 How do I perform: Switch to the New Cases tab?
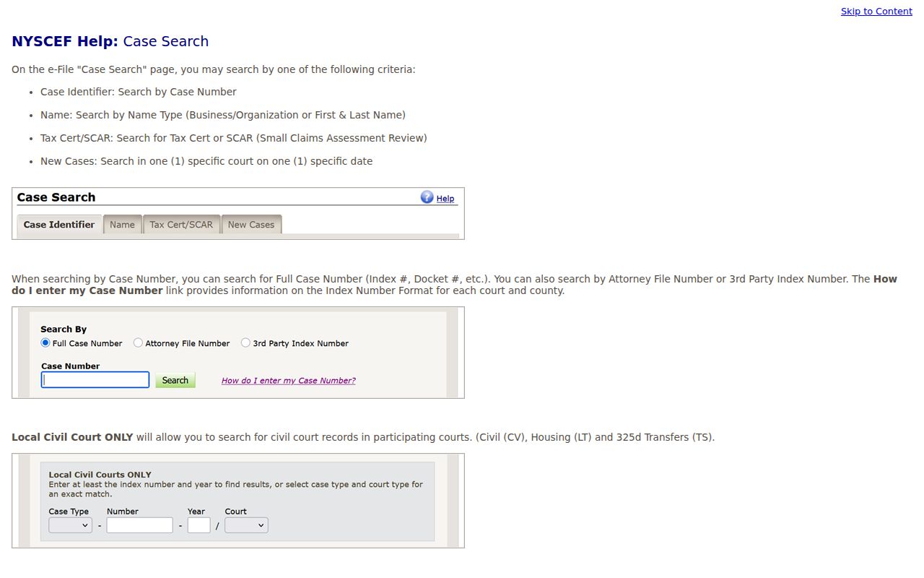click(x=251, y=225)
